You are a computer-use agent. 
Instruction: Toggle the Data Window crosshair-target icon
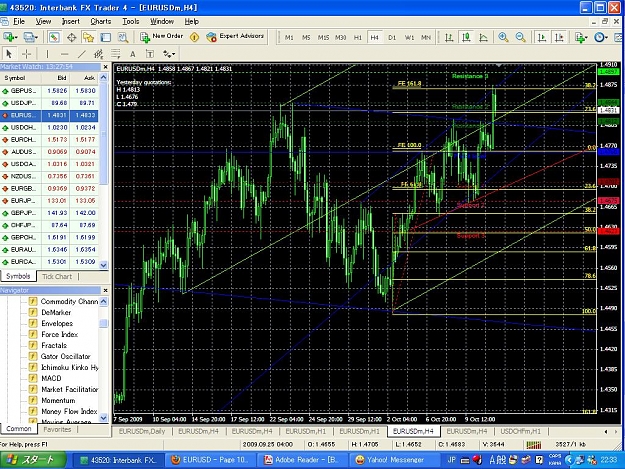[71, 37]
